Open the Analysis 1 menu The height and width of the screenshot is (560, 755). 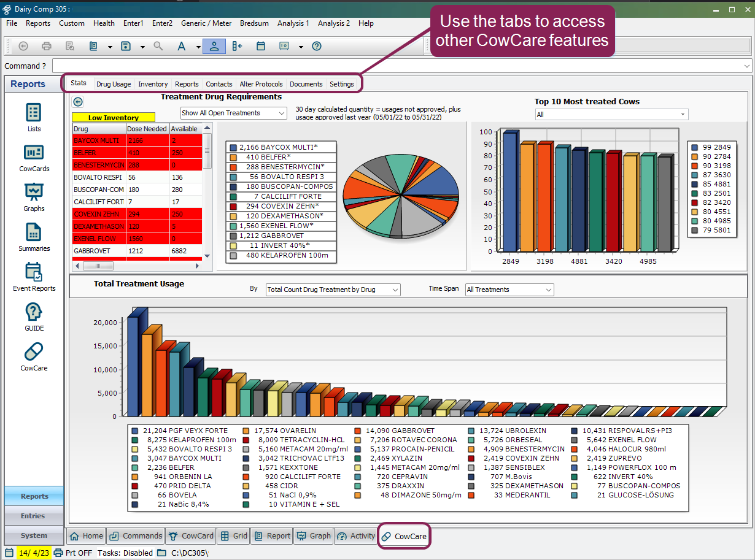point(293,23)
